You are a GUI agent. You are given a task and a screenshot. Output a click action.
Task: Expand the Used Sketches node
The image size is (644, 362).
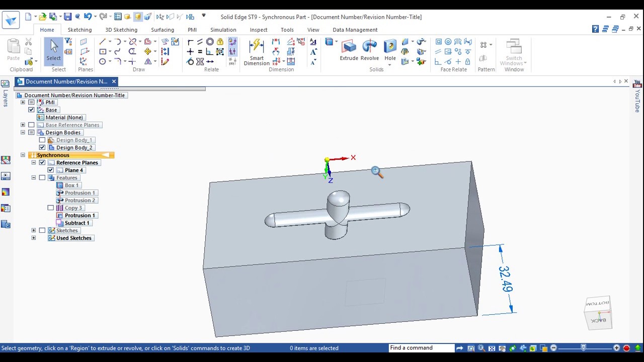(34, 238)
